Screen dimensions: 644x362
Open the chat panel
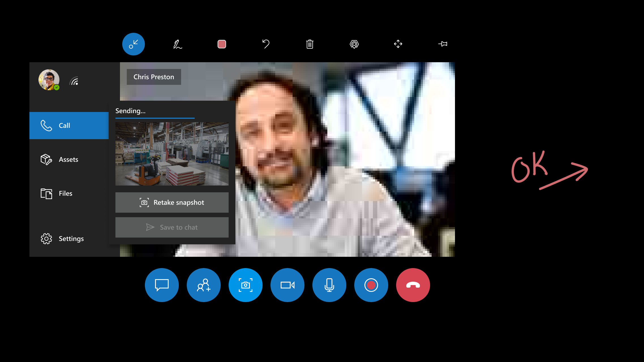tap(162, 285)
